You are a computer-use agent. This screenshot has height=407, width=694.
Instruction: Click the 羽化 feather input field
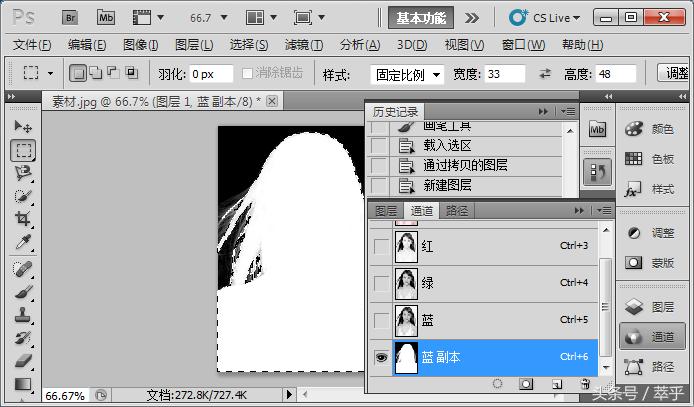pyautogui.click(x=211, y=74)
